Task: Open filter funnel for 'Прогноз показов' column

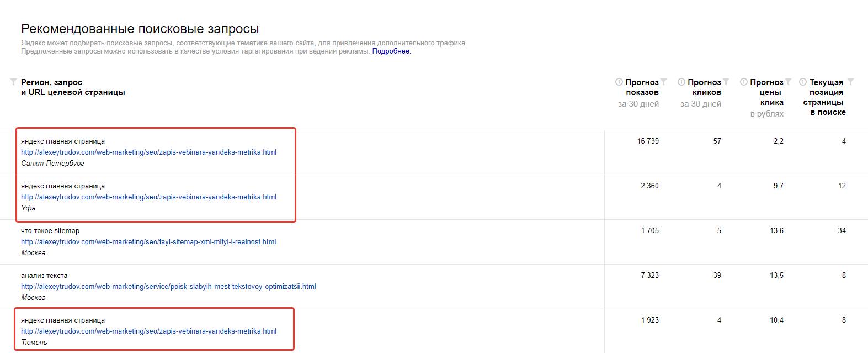Action: click(664, 82)
